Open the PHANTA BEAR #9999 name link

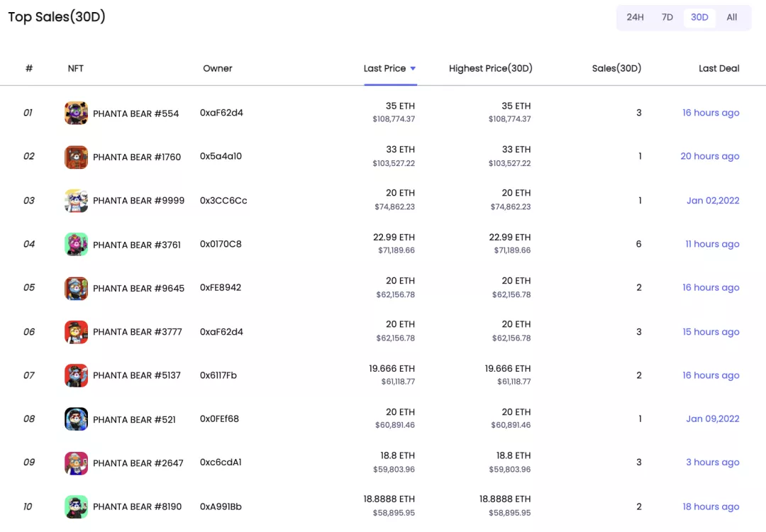[x=139, y=200]
